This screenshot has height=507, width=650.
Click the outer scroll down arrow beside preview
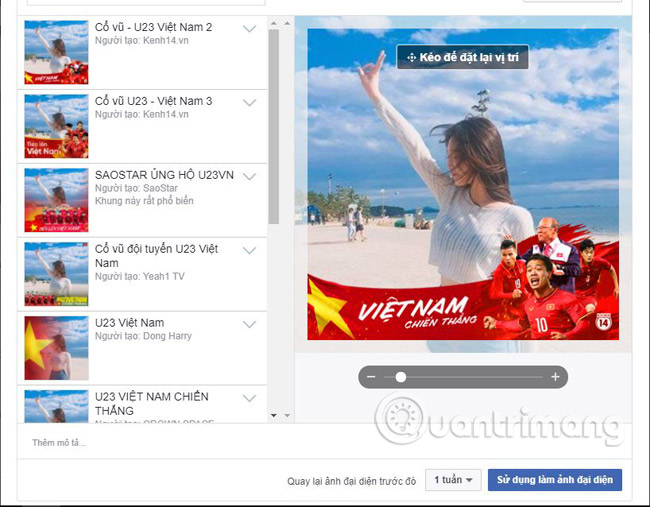(x=287, y=415)
